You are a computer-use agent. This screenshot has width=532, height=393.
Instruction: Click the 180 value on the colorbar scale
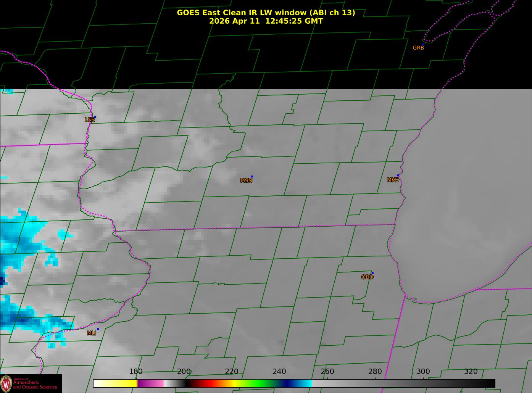(136, 371)
